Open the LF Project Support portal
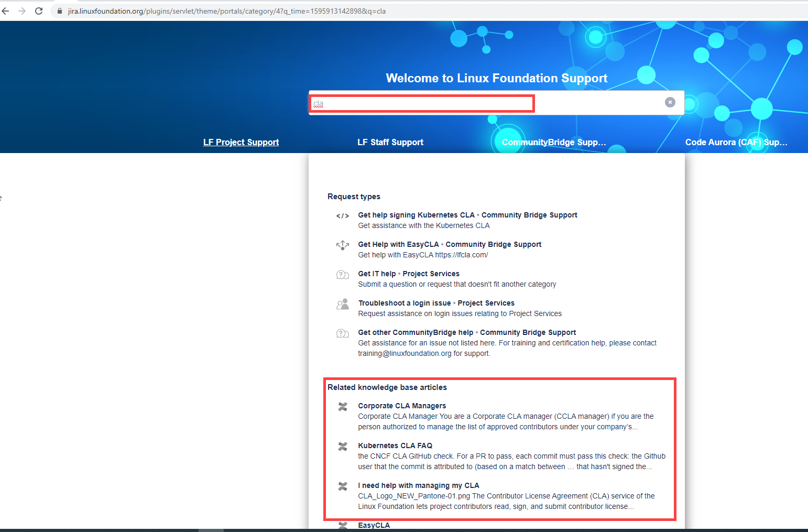Screen dimensions: 808x532 click(x=241, y=142)
